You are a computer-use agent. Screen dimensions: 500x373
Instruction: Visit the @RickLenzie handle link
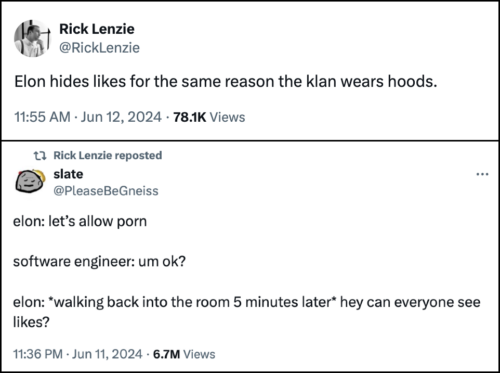pos(99,48)
